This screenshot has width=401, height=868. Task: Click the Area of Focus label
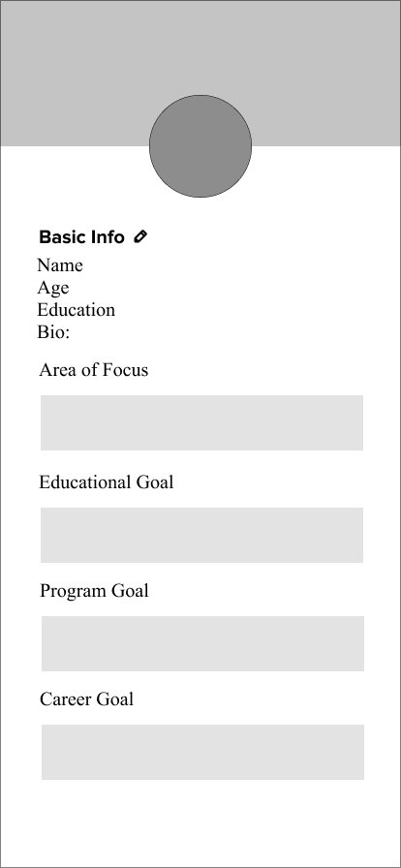point(94,370)
